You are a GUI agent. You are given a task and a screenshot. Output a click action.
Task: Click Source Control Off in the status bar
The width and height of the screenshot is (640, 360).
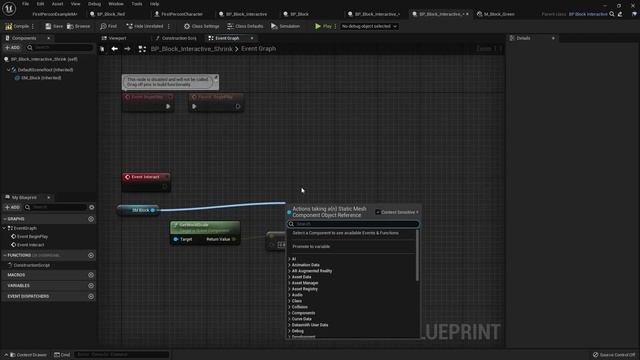point(614,355)
